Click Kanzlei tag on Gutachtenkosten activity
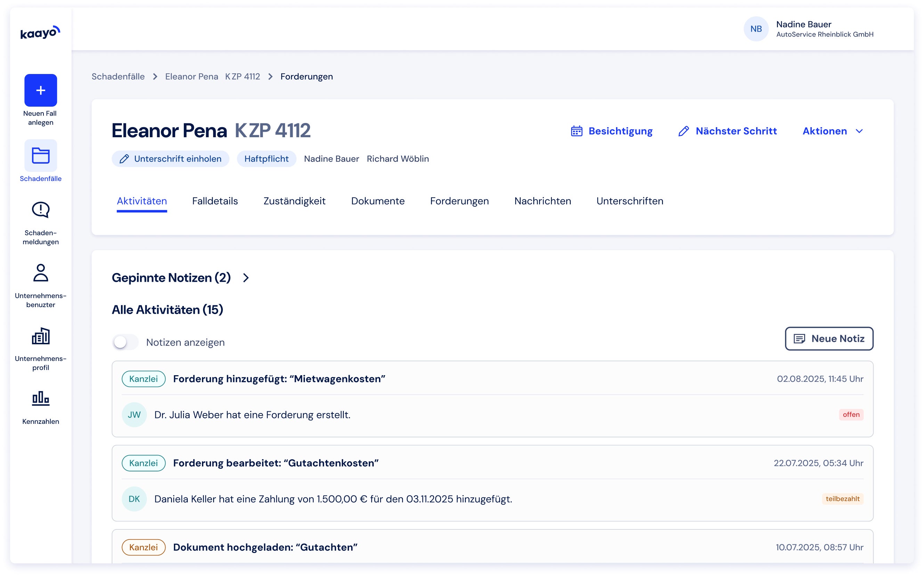This screenshot has width=924, height=576. [x=143, y=463]
